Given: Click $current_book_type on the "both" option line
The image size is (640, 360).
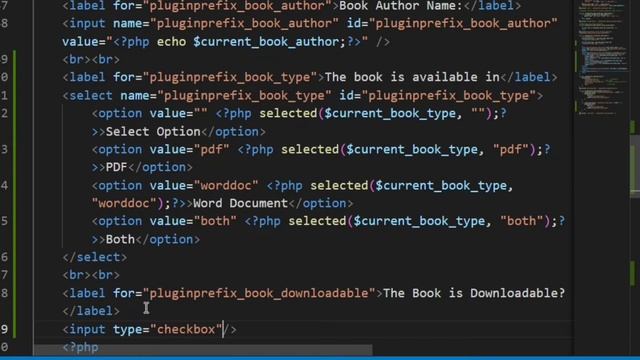Looking at the screenshot, I should point(419,221).
